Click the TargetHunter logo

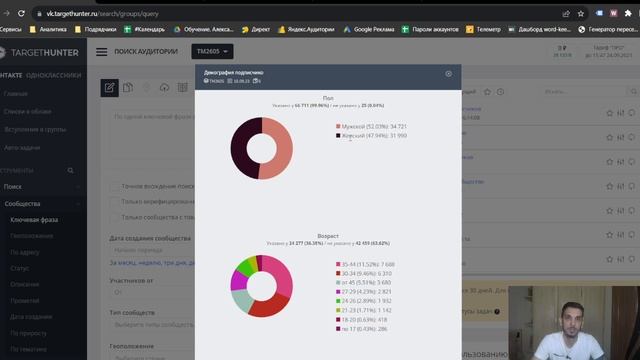40,53
